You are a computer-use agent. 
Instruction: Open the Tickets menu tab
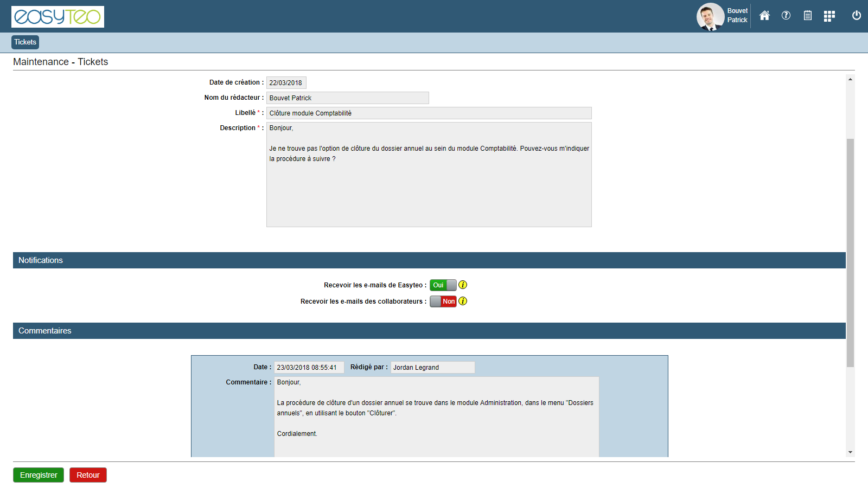pos(25,42)
